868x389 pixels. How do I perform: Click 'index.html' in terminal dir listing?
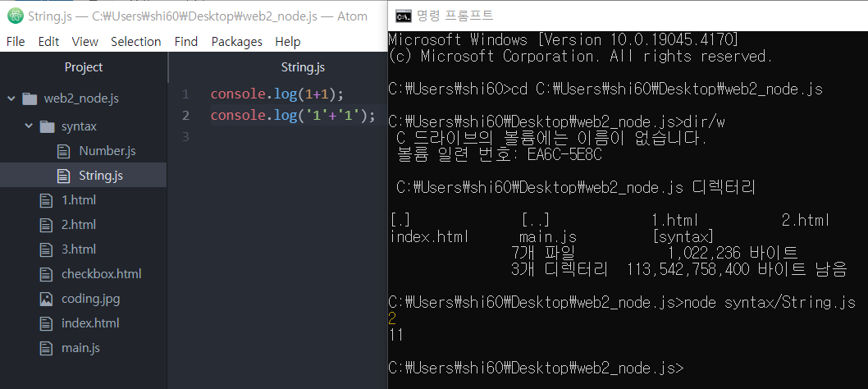click(430, 237)
